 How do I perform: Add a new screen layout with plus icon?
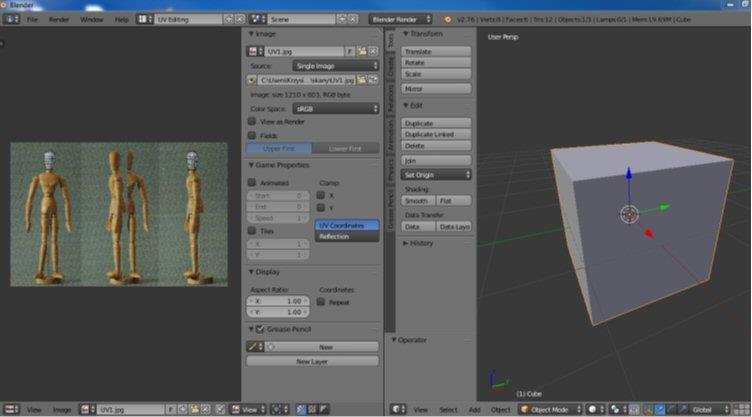(x=229, y=19)
